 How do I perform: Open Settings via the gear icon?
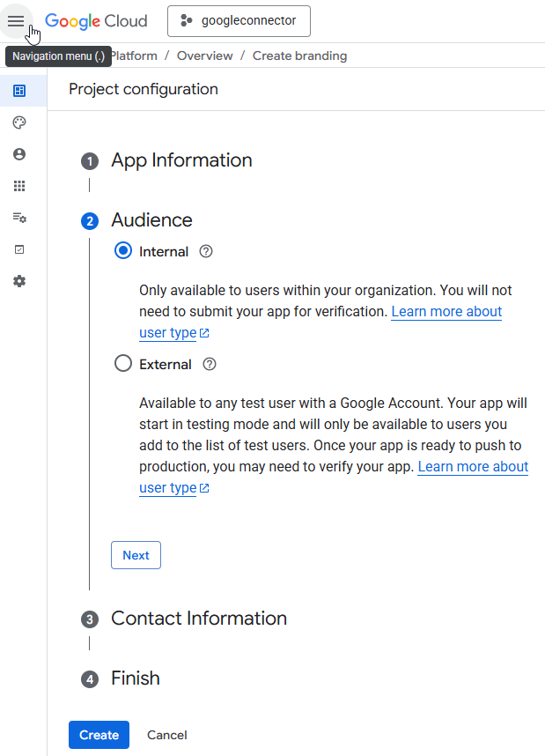click(x=19, y=281)
